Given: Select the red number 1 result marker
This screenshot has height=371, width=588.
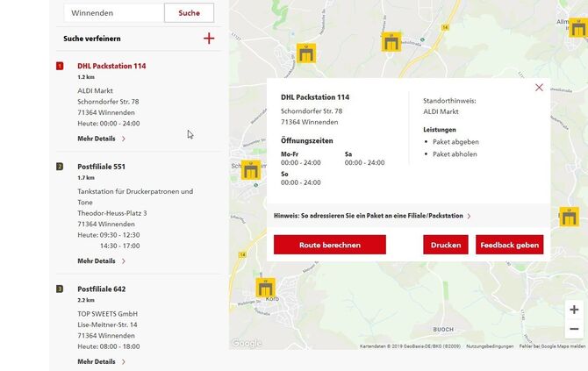Looking at the screenshot, I should 60,66.
